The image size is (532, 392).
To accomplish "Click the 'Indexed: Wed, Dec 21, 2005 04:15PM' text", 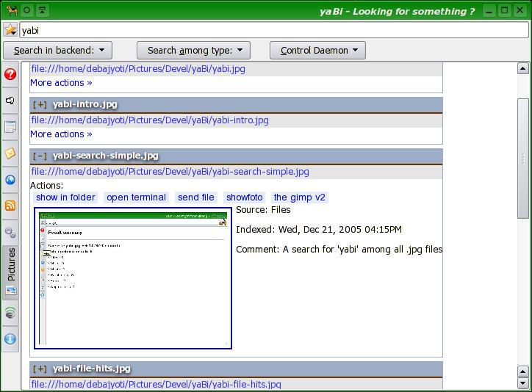I will (319, 230).
